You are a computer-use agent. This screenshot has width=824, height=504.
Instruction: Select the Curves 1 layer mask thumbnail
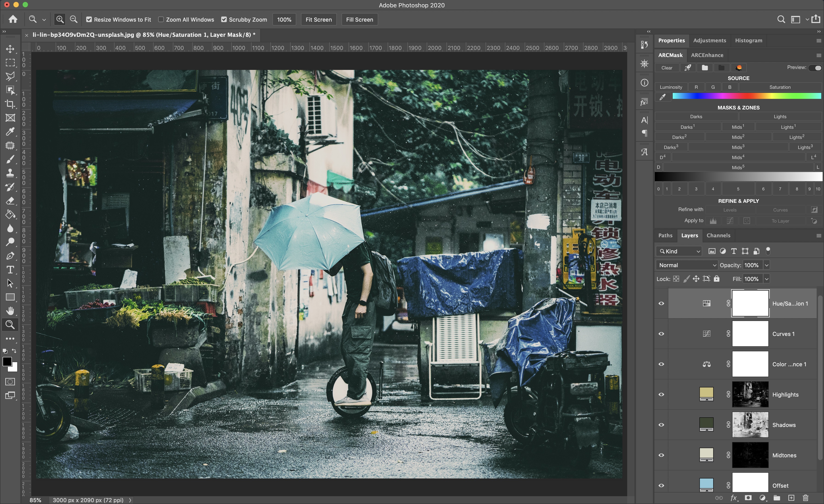(750, 334)
